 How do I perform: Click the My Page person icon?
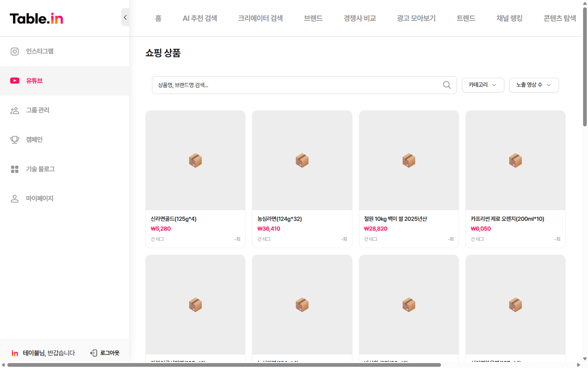15,199
